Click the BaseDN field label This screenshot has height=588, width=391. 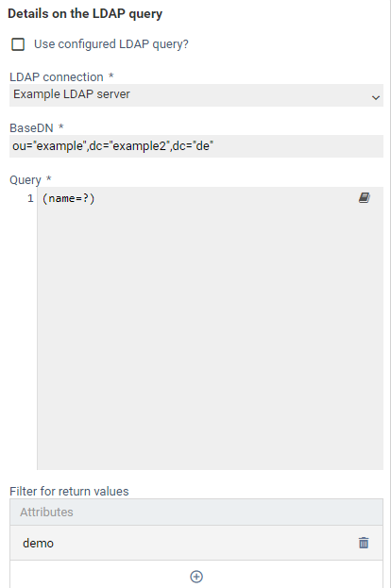31,127
